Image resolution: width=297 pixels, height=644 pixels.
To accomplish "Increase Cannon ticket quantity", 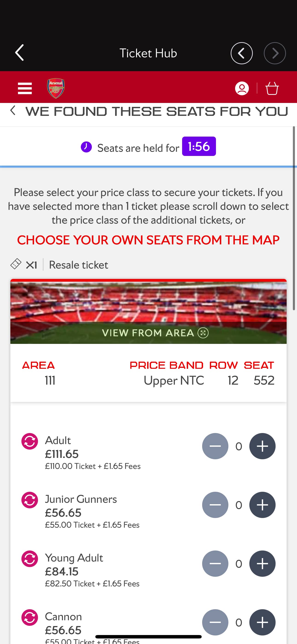I will click(x=262, y=622).
